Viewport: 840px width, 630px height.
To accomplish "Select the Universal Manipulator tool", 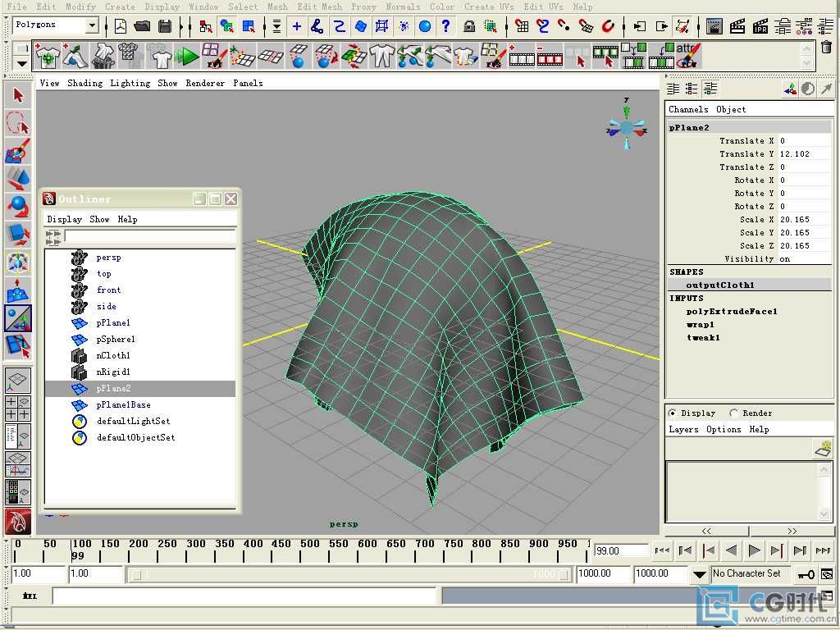I will click(18, 262).
